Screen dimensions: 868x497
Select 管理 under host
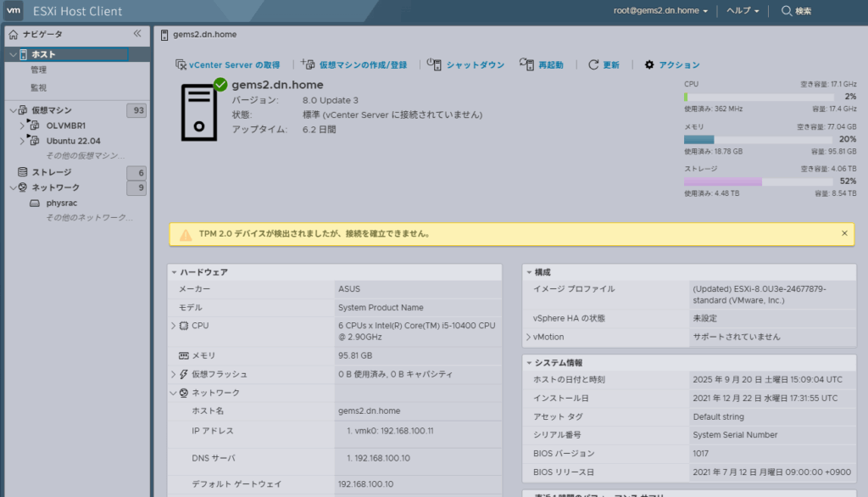39,70
